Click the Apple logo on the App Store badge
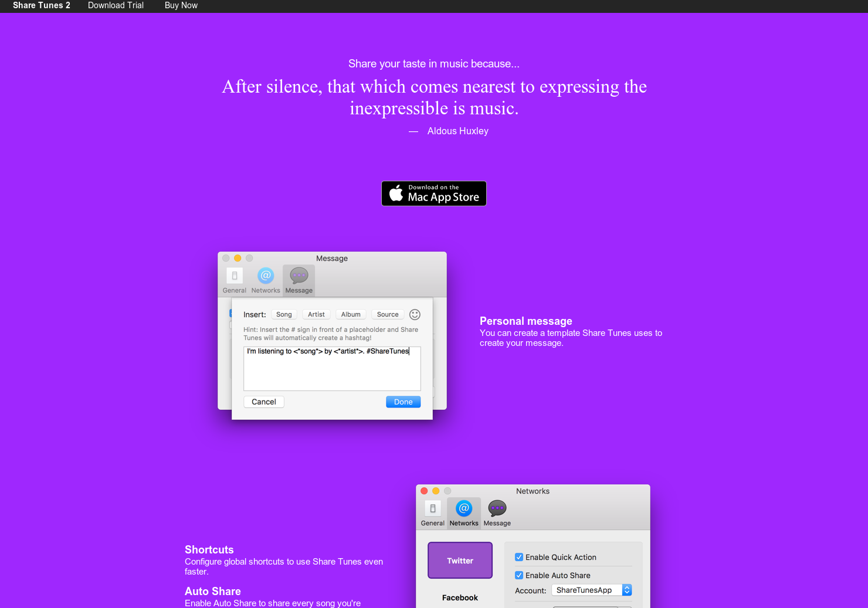Image resolution: width=868 pixels, height=608 pixels. click(x=396, y=193)
